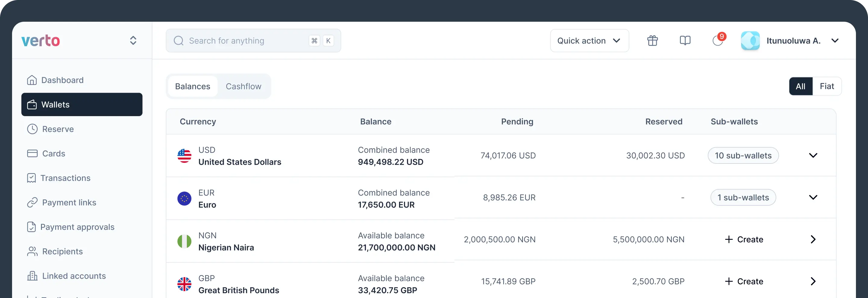The height and width of the screenshot is (298, 868).
Task: Go to Dashboard in sidebar
Action: [62, 80]
